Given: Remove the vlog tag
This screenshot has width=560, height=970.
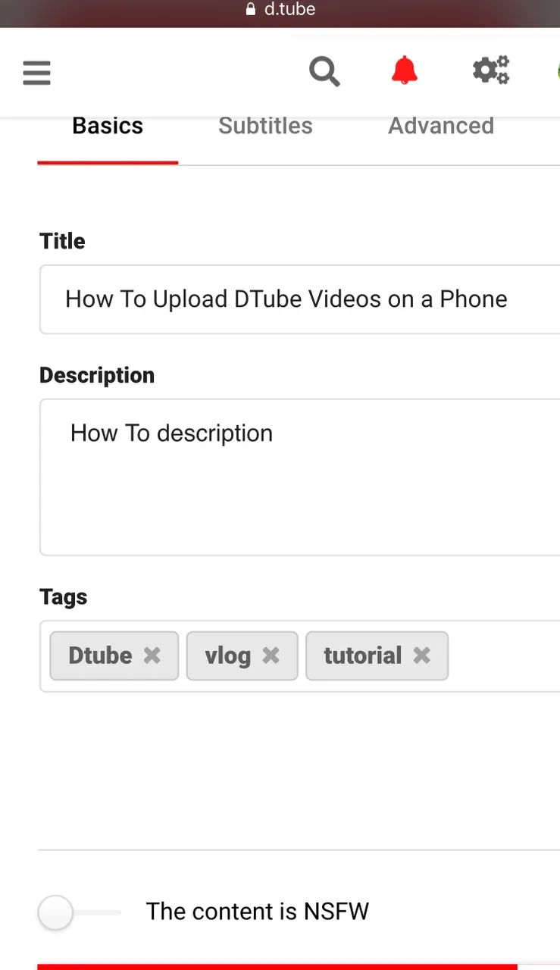Looking at the screenshot, I should (x=271, y=656).
